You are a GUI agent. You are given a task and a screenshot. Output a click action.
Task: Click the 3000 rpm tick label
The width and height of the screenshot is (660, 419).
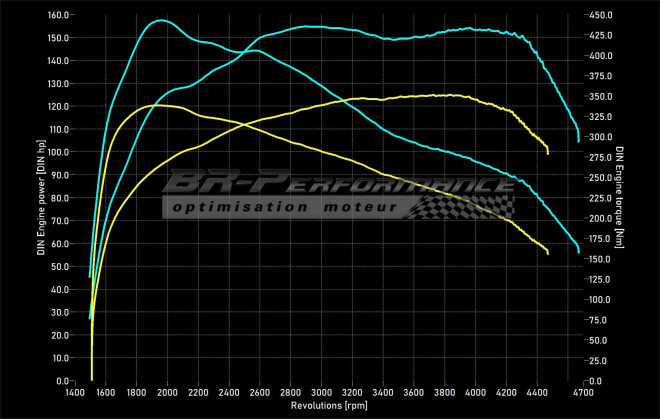(321, 393)
